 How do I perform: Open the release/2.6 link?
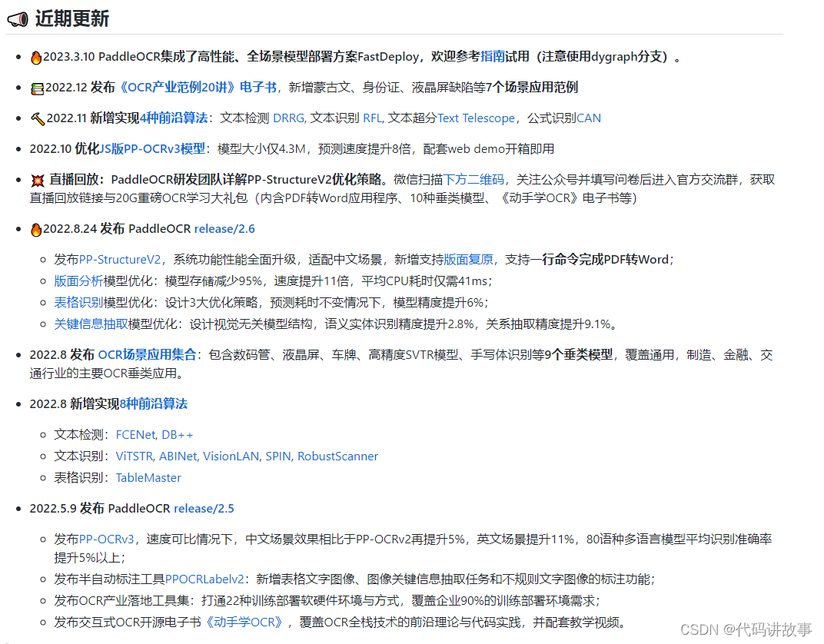224,229
